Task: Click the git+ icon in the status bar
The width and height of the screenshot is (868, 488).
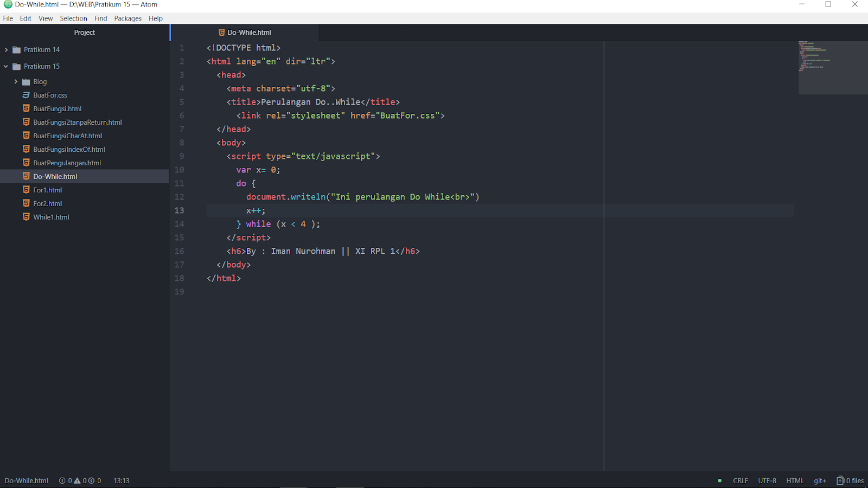Action: pos(819,480)
